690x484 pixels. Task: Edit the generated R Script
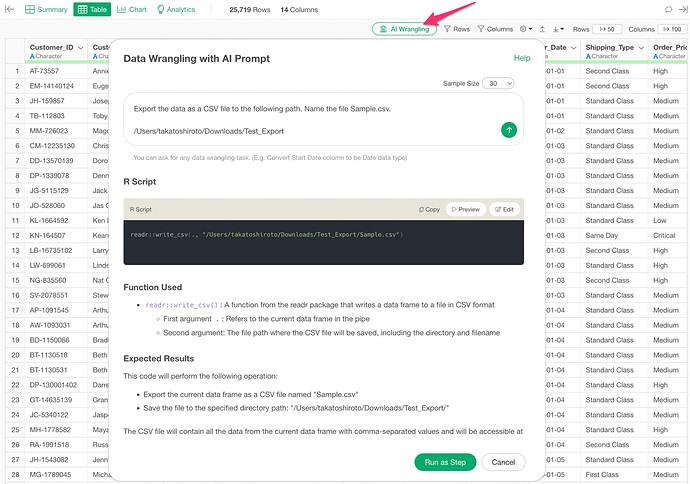[503, 209]
